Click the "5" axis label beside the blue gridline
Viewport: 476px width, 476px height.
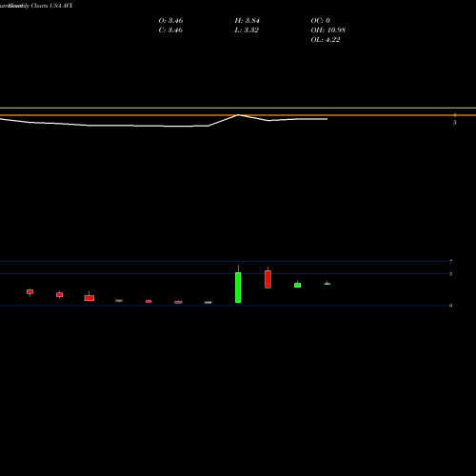tap(450, 274)
